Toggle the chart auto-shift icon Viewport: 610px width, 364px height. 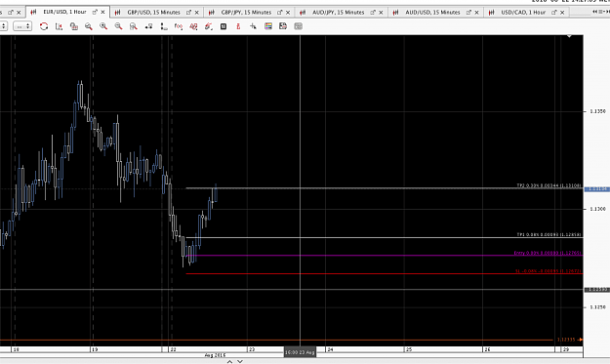click(x=59, y=26)
